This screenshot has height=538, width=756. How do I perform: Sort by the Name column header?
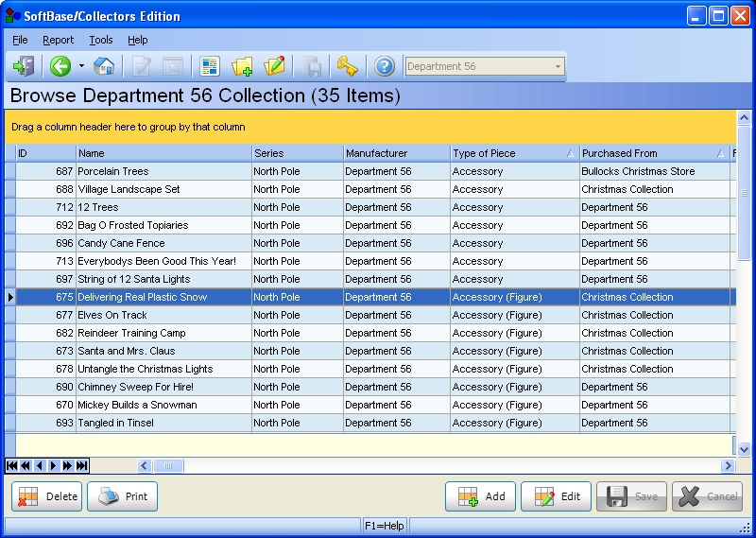click(x=163, y=153)
